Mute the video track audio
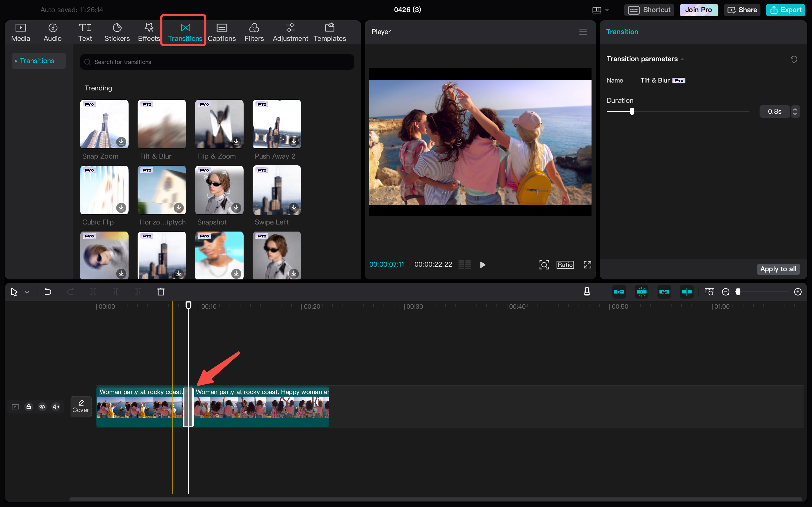 pos(56,406)
